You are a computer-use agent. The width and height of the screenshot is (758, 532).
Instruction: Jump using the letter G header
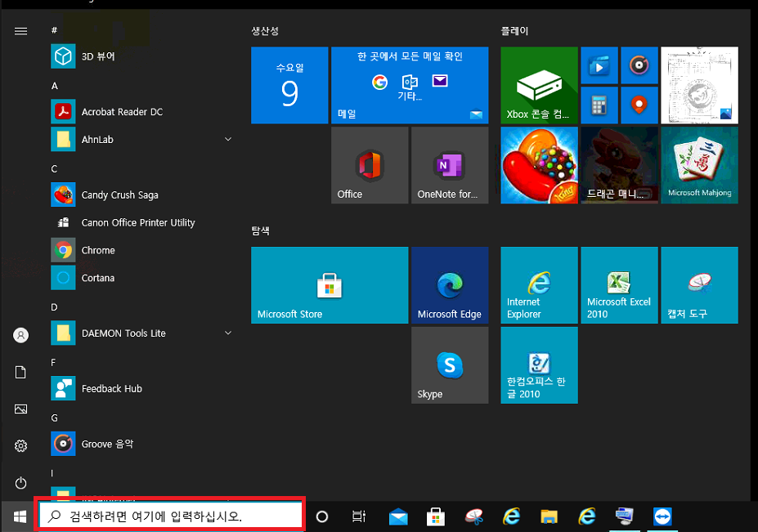coord(55,418)
